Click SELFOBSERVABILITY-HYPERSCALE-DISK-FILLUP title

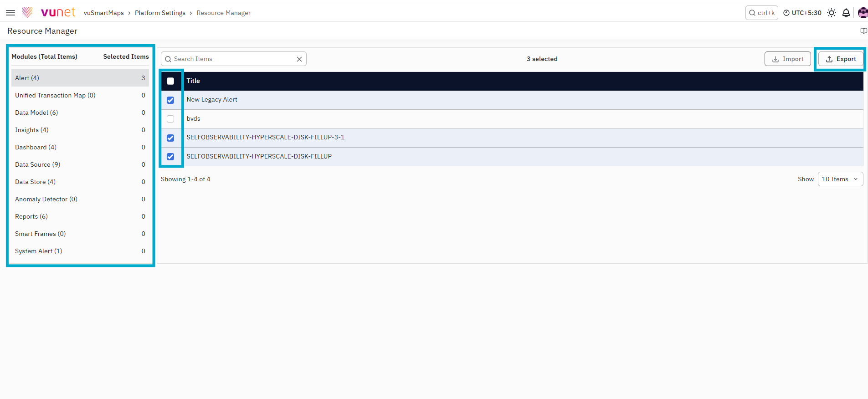click(x=259, y=156)
